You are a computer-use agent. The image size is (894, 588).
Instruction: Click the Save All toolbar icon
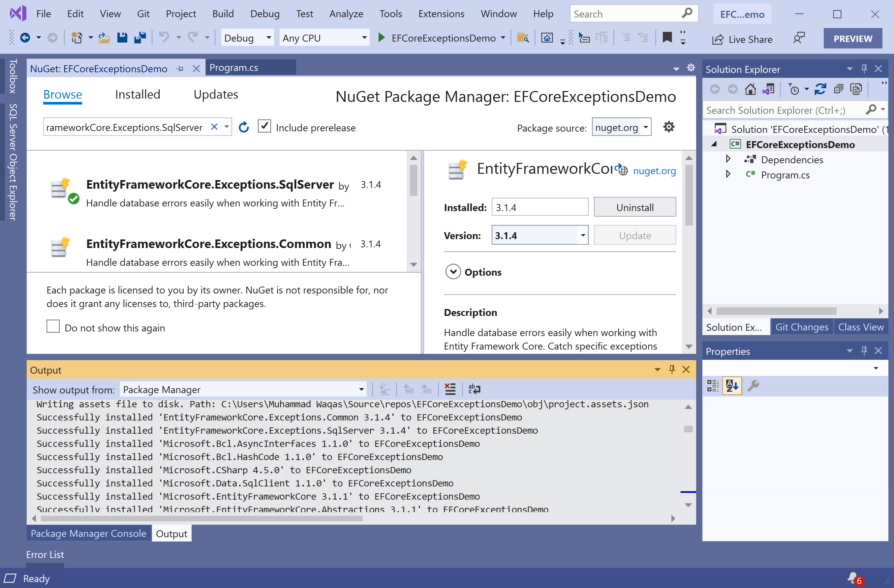pos(140,38)
